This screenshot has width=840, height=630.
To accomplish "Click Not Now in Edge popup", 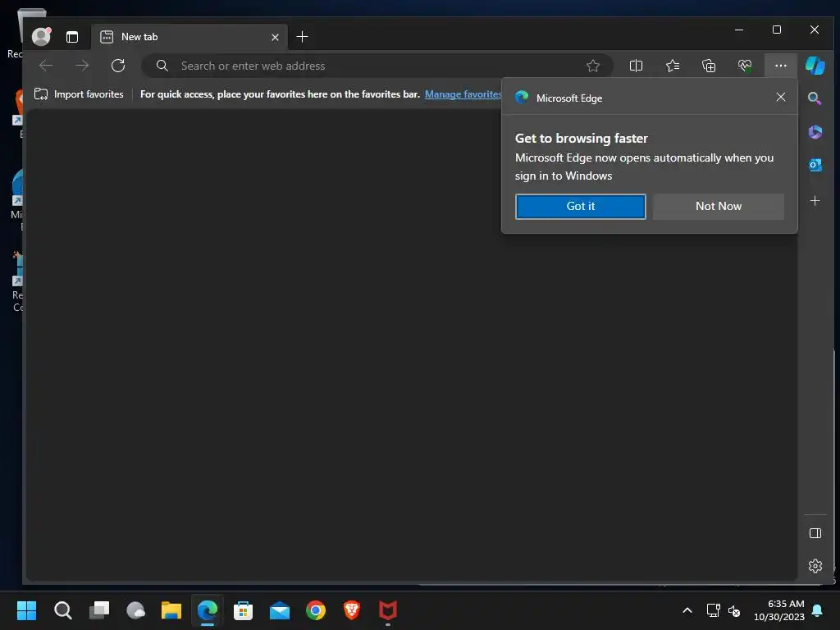I will click(x=718, y=206).
